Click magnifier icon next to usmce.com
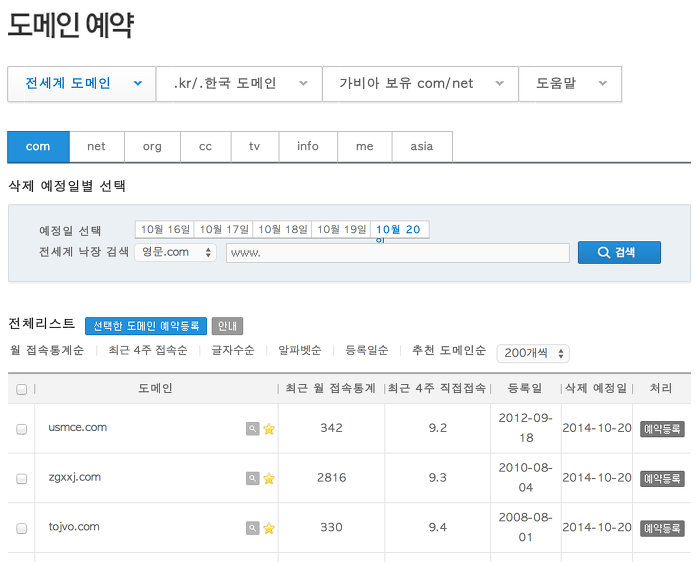This screenshot has width=700, height=562. coord(252,429)
